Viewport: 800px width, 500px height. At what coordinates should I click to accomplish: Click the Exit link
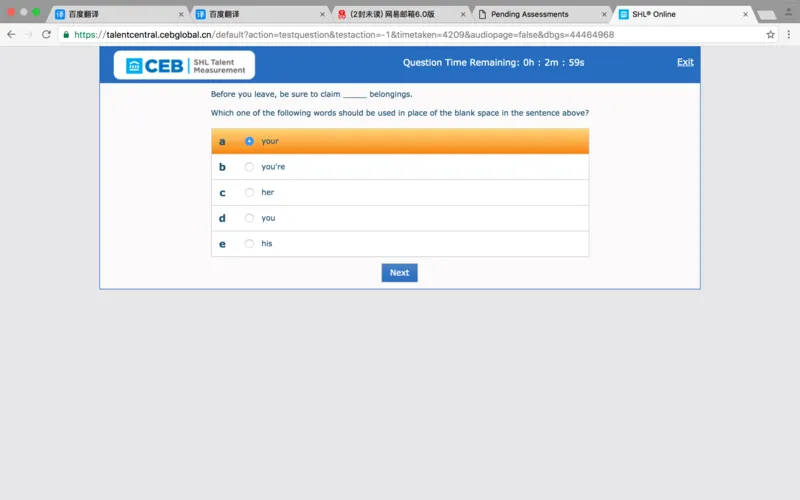[684, 62]
